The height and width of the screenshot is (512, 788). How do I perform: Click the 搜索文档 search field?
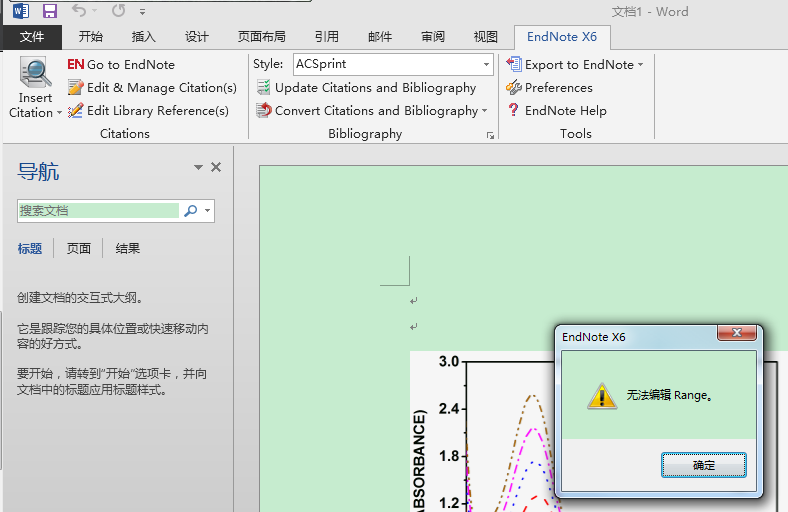click(x=98, y=211)
